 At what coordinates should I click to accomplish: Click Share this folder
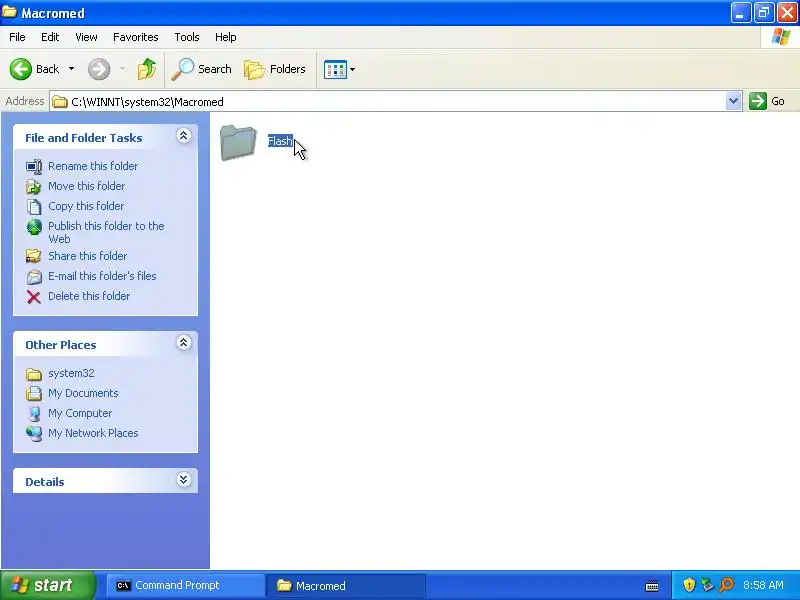87,256
